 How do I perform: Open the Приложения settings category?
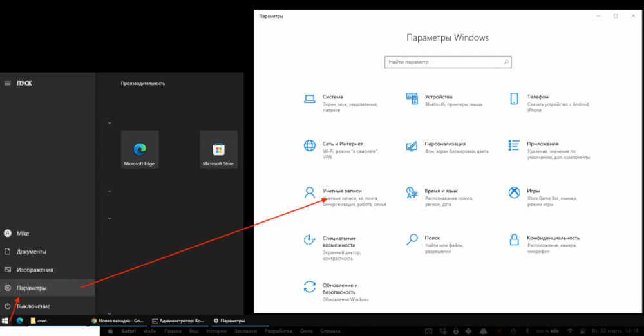[x=542, y=144]
